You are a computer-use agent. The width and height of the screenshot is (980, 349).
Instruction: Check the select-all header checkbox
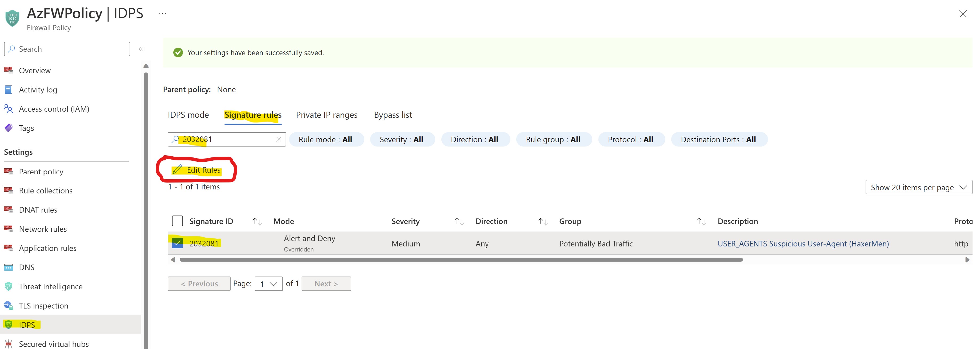pos(177,221)
